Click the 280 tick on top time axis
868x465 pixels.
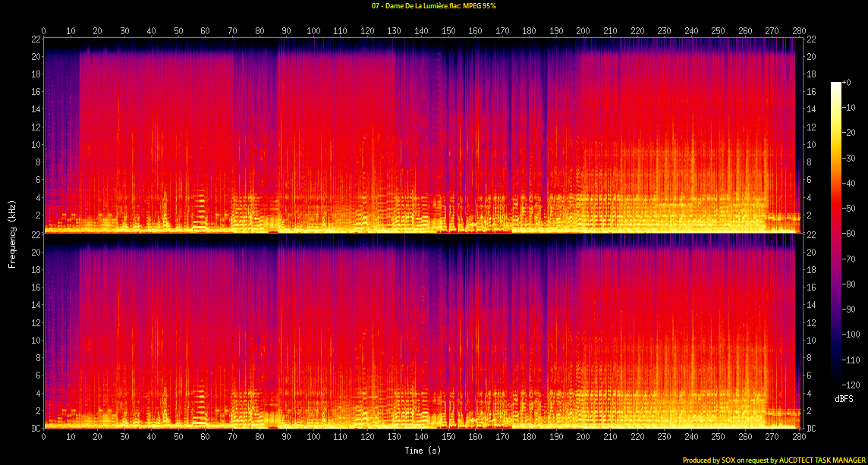click(x=799, y=31)
